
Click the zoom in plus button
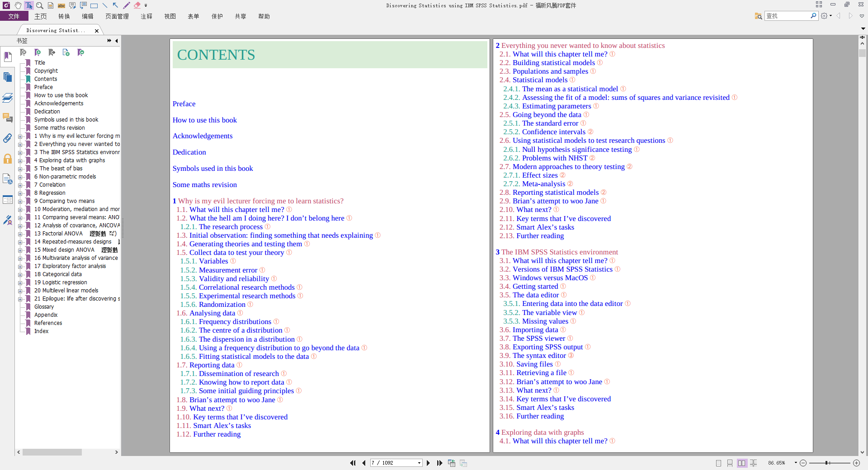tap(856, 463)
